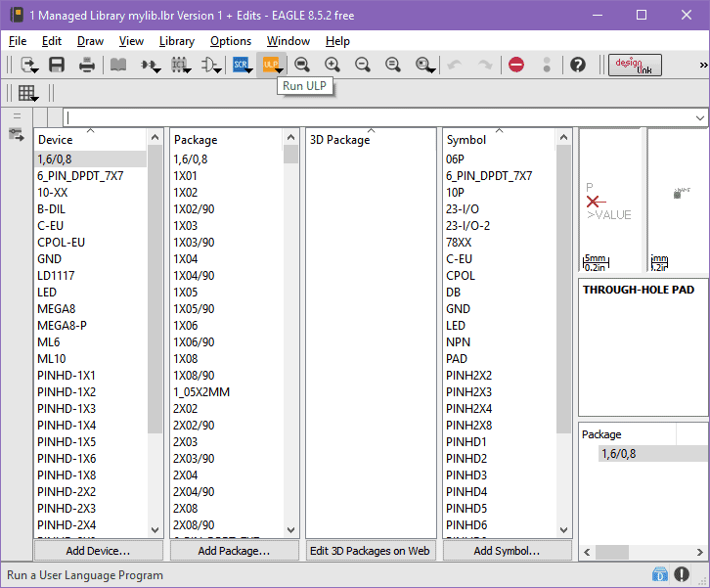This screenshot has width=710, height=588.
Task: Expand the command line history dropdown
Action: click(699, 117)
